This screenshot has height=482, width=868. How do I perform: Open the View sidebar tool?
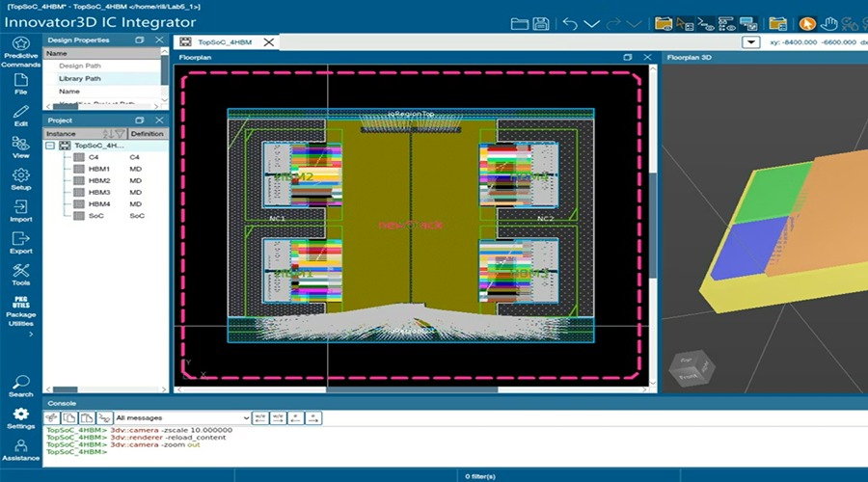[20, 147]
